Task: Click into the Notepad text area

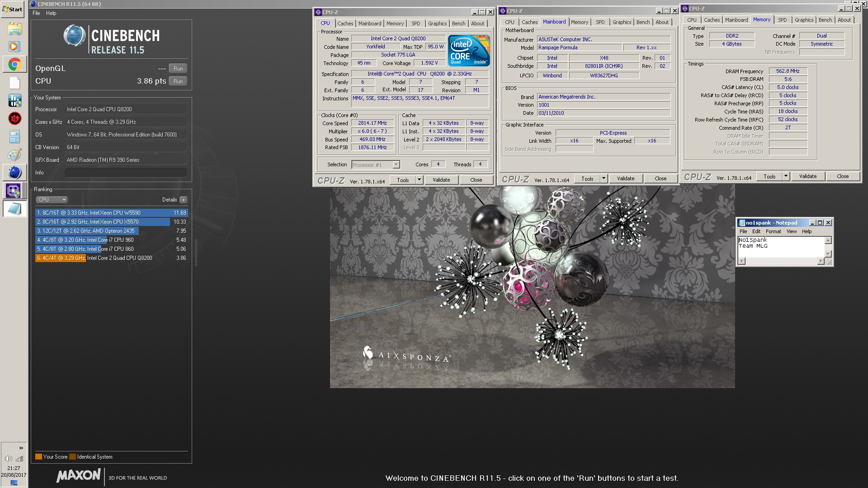Action: pos(781,247)
